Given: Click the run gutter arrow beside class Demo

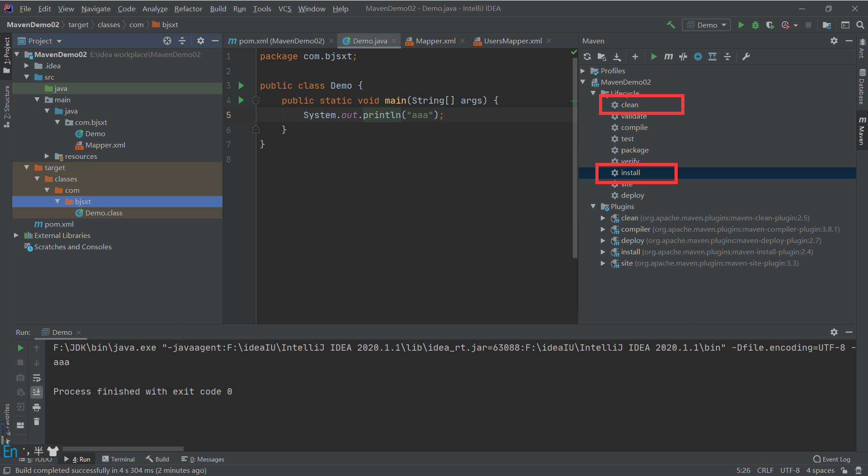Looking at the screenshot, I should coord(241,86).
